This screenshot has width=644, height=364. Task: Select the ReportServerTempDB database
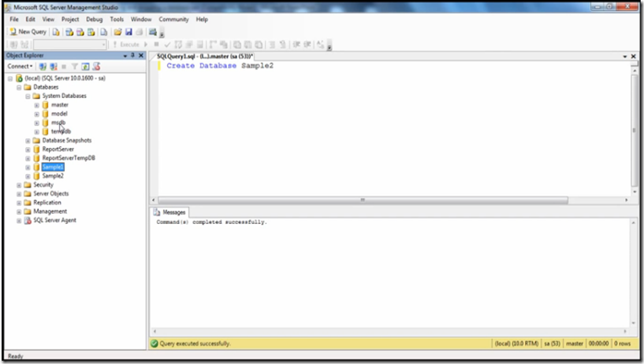pos(68,158)
